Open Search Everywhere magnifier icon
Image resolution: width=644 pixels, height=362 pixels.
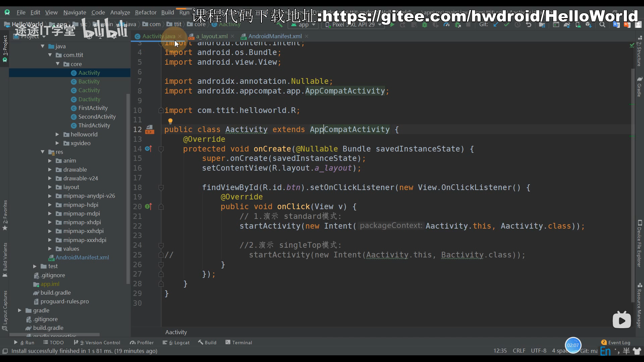(x=602, y=25)
